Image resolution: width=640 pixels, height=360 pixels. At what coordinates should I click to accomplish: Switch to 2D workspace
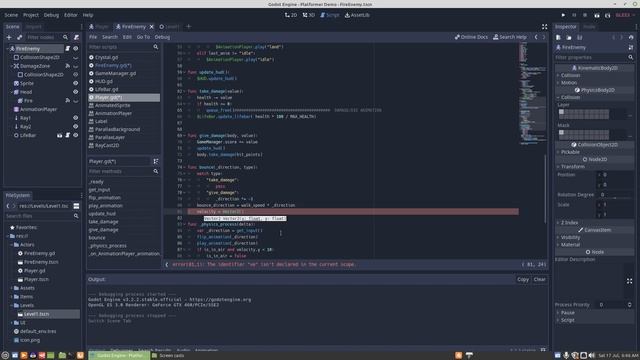291,15
